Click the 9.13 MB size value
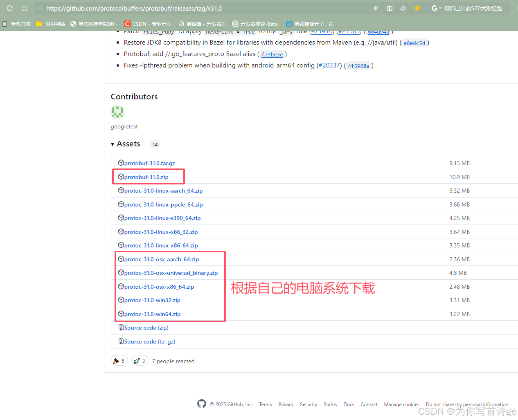 [x=459, y=163]
